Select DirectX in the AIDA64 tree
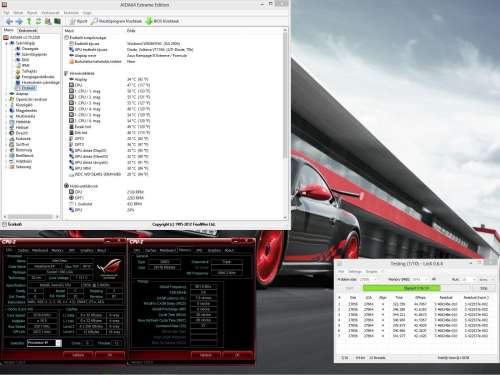 point(22,133)
